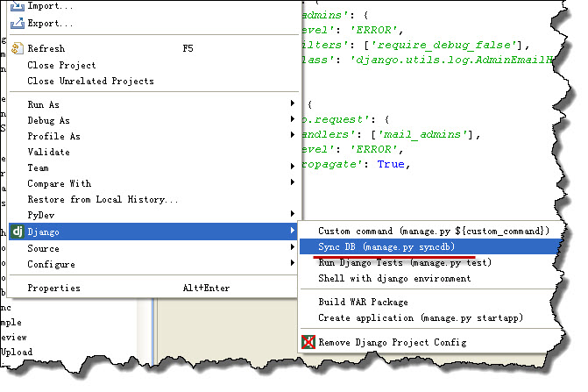Click the first 'ERROR' string in the editor

pos(374,30)
